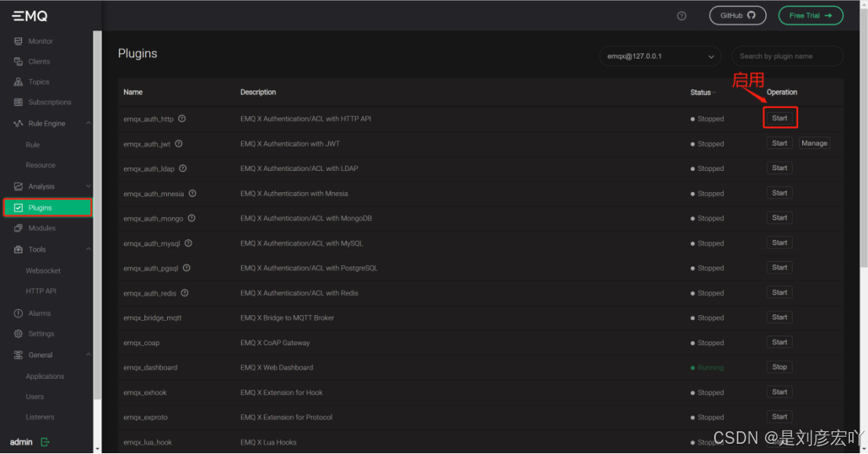Stop the emqx_dashboard plugin

tap(779, 367)
